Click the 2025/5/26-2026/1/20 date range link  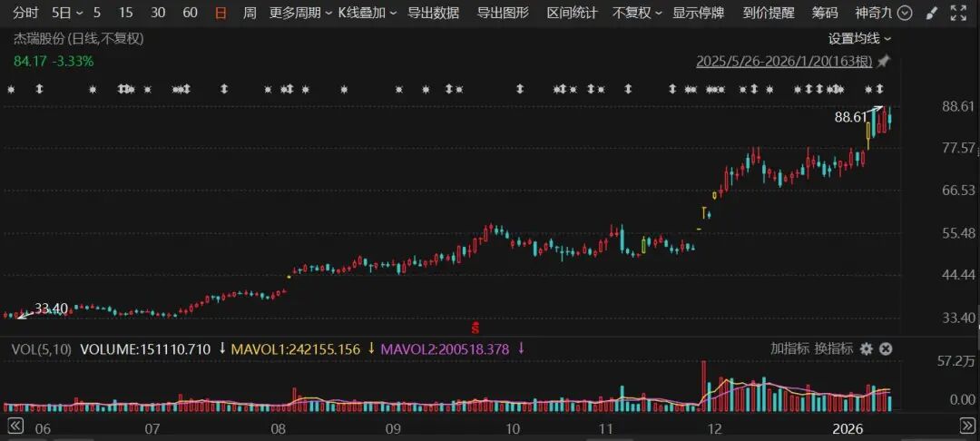click(x=784, y=62)
